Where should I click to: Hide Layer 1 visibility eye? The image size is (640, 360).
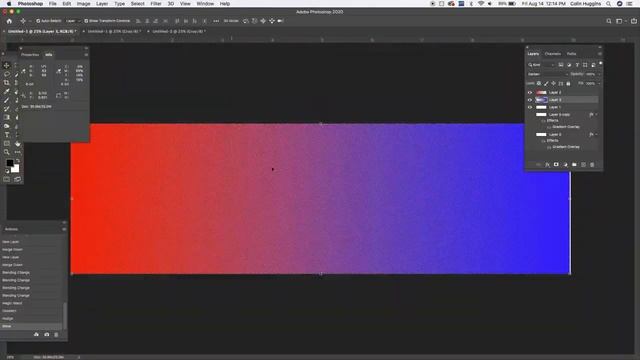[x=530, y=107]
